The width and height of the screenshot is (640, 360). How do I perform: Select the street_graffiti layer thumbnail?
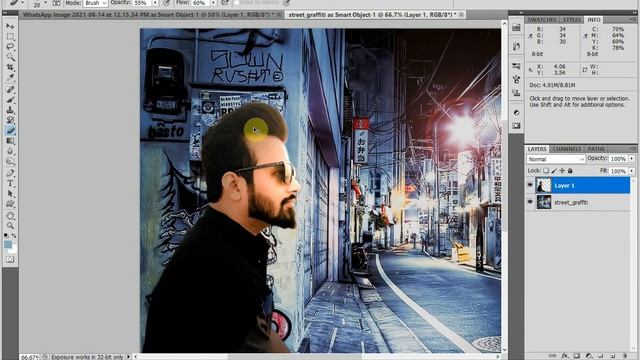pos(543,202)
